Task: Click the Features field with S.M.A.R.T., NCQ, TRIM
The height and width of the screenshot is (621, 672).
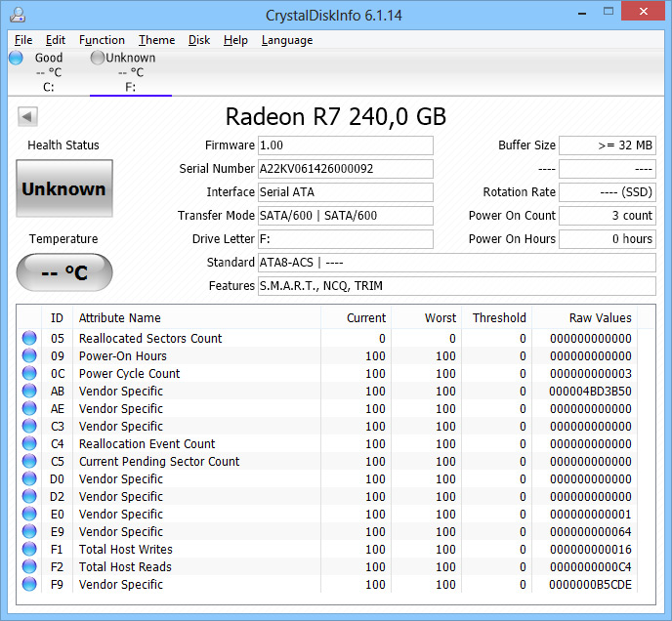Action: click(457, 285)
